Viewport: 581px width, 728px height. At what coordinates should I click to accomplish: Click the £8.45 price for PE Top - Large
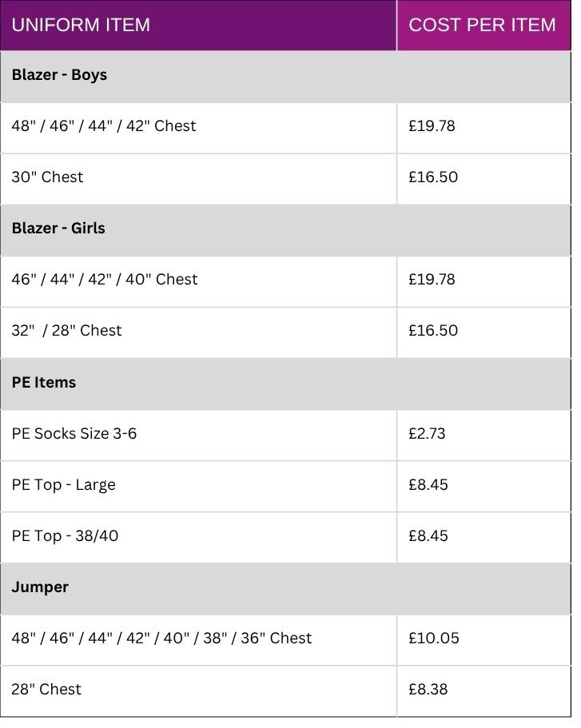pyautogui.click(x=428, y=485)
